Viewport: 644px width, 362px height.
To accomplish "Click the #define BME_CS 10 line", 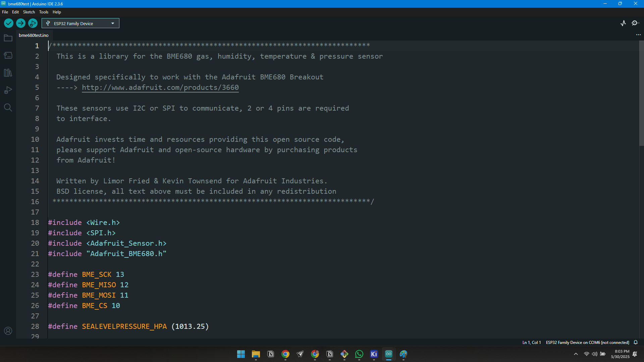I will click(84, 306).
